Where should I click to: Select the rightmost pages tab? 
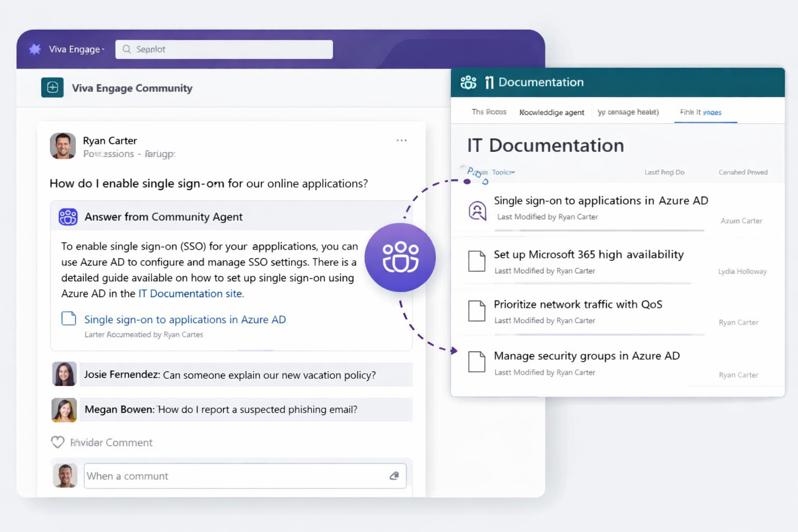pyautogui.click(x=700, y=112)
